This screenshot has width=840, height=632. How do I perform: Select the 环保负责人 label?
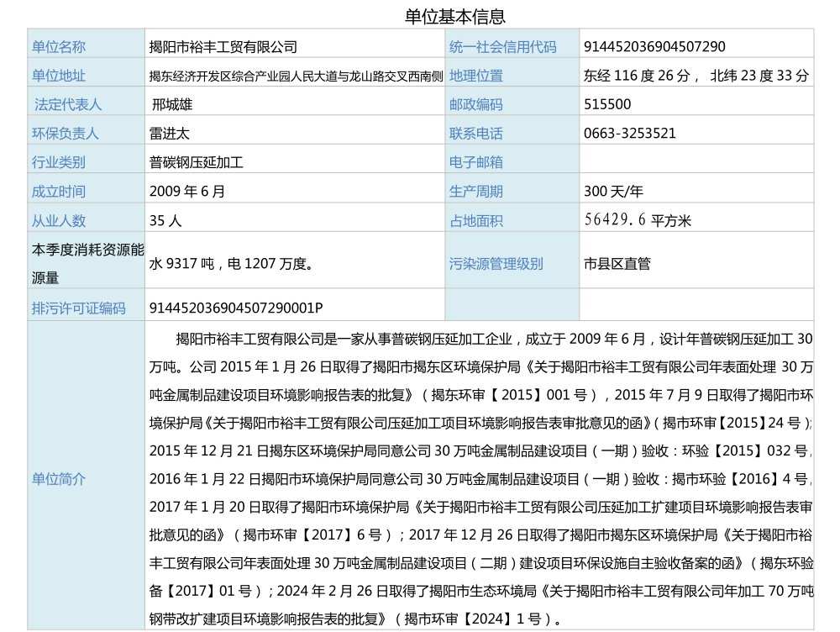click(66, 134)
